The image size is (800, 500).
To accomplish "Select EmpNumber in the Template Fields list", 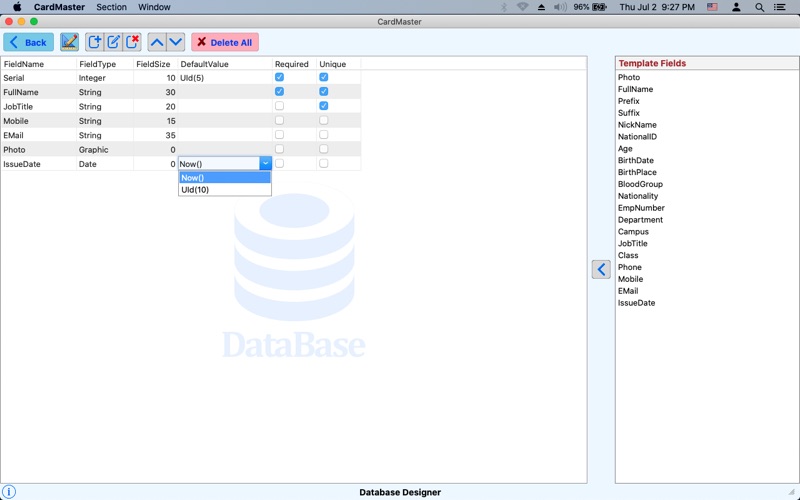I will [641, 208].
